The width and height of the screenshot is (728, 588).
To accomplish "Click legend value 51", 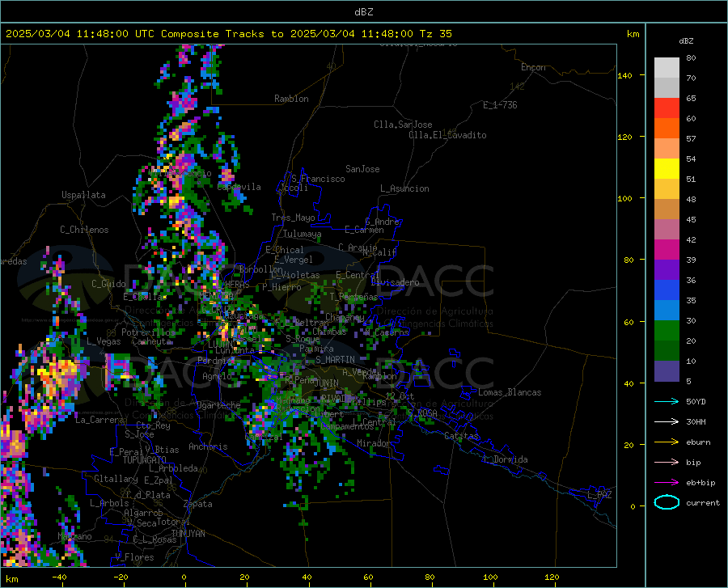I will 691,179.
